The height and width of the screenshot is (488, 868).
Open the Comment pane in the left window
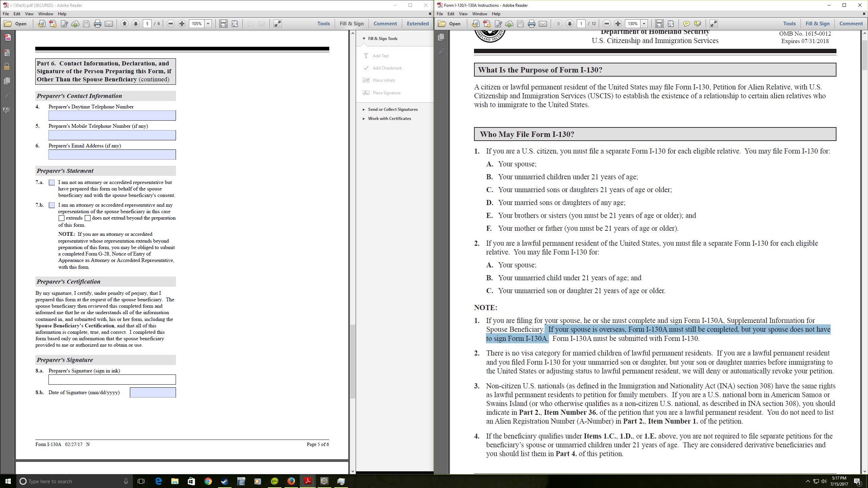pyautogui.click(x=385, y=24)
